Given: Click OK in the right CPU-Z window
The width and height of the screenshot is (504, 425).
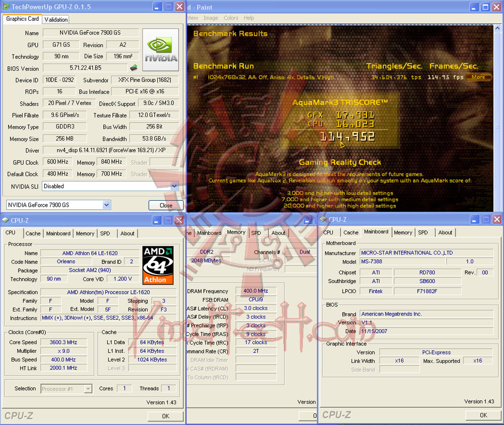Looking at the screenshot, I should coord(483,415).
